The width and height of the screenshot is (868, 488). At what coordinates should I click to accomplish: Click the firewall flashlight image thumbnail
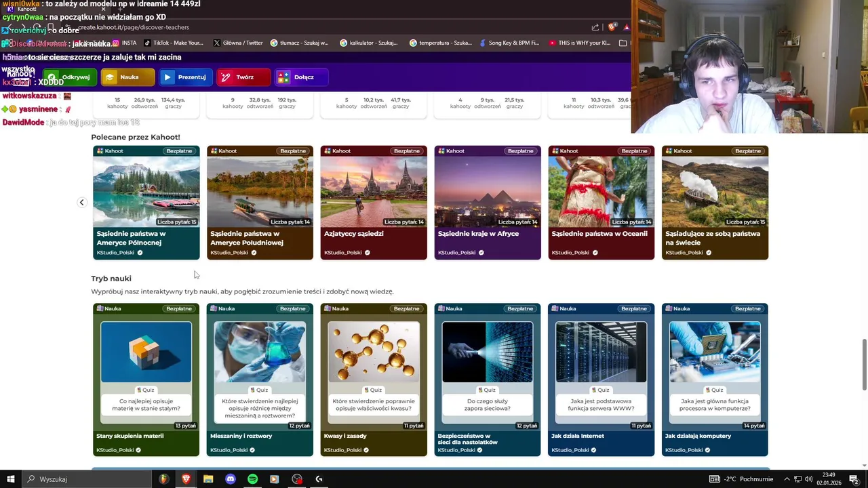point(488,352)
